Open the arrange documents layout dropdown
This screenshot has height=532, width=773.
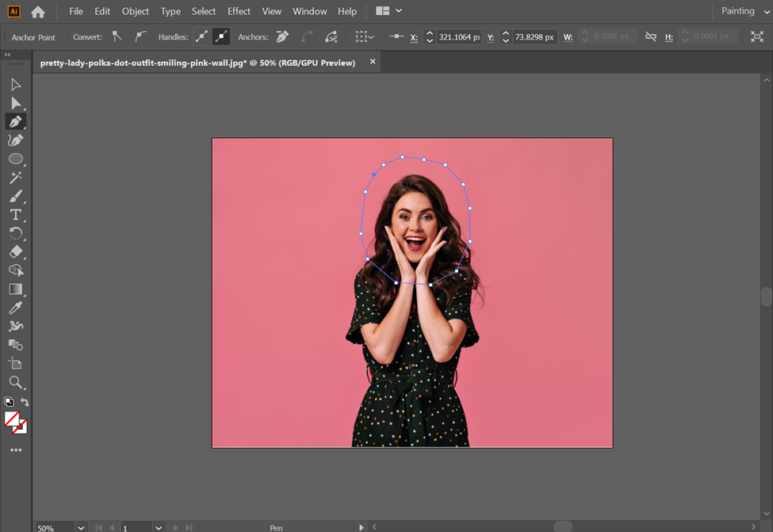tap(388, 11)
